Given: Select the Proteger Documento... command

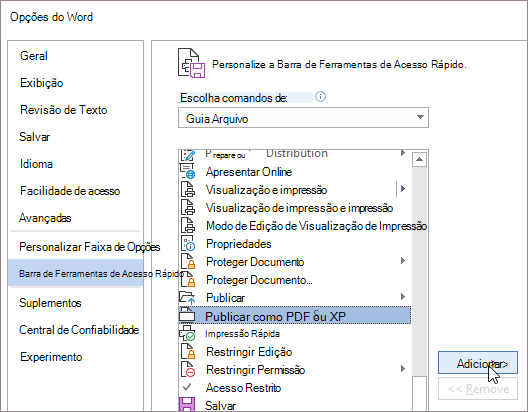Looking at the screenshot, I should coord(295,280).
